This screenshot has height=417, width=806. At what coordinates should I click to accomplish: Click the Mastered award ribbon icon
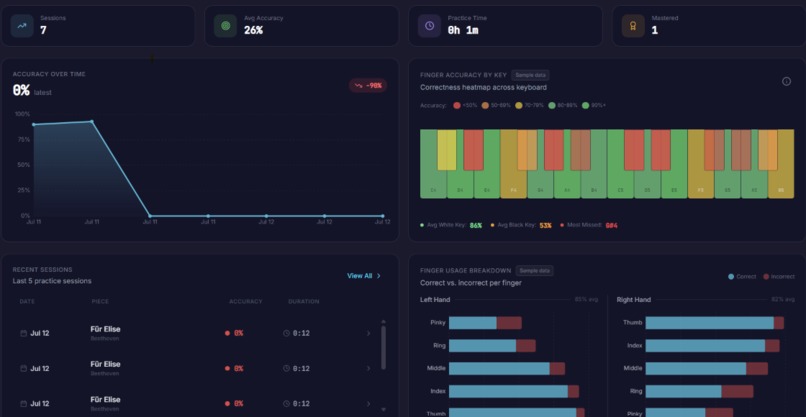(633, 26)
